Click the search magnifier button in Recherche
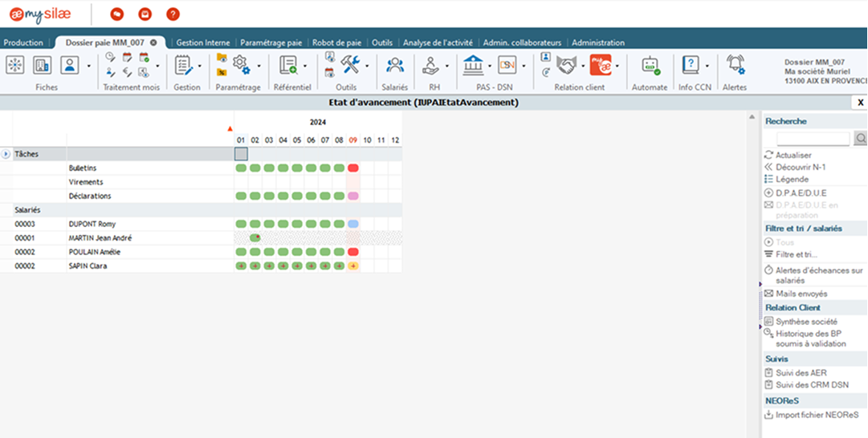Image resolution: width=868 pixels, height=438 pixels. pos(860,139)
